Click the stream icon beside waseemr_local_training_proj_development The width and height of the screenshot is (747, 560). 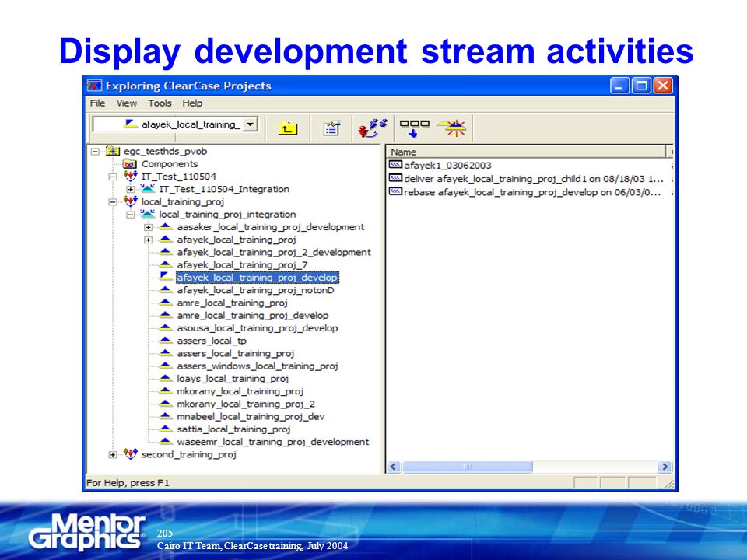point(166,442)
